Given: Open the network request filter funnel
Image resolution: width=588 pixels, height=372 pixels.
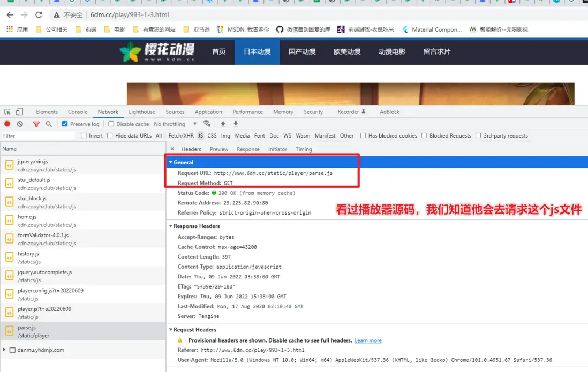Looking at the screenshot, I should tap(36, 124).
